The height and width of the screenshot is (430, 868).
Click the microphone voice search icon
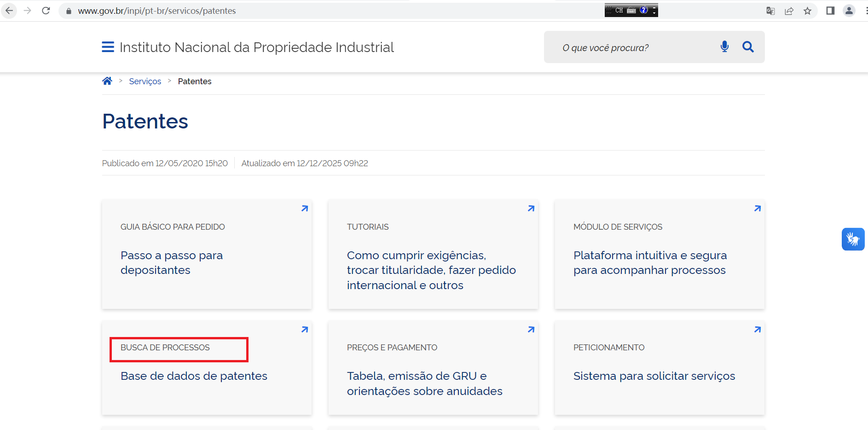point(724,46)
